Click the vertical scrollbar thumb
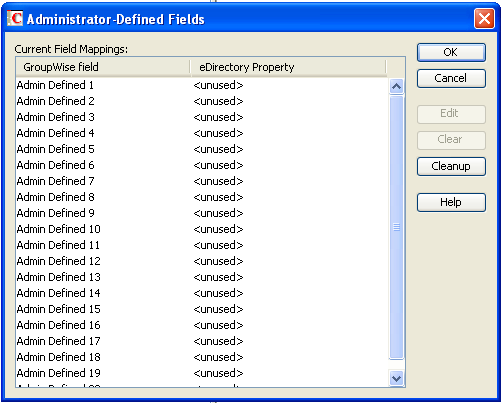Image resolution: width=502 pixels, height=403 pixels. point(396,227)
